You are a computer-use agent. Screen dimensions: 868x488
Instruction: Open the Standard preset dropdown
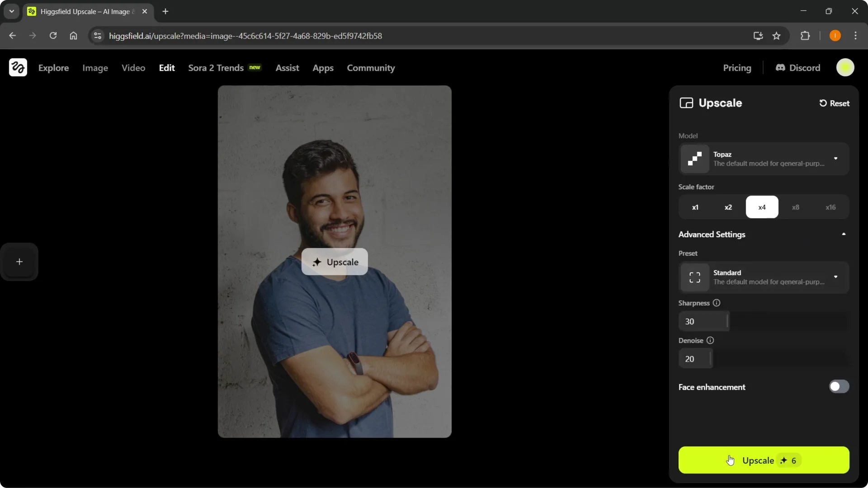point(836,277)
